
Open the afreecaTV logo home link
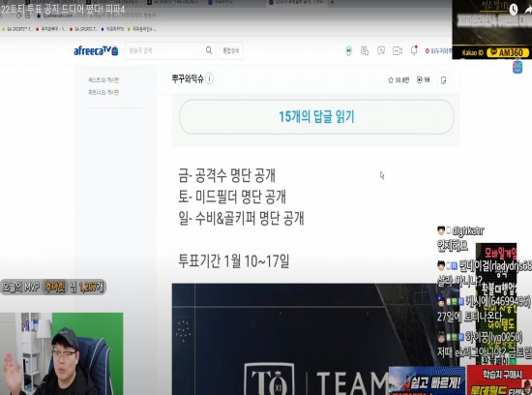[96, 50]
